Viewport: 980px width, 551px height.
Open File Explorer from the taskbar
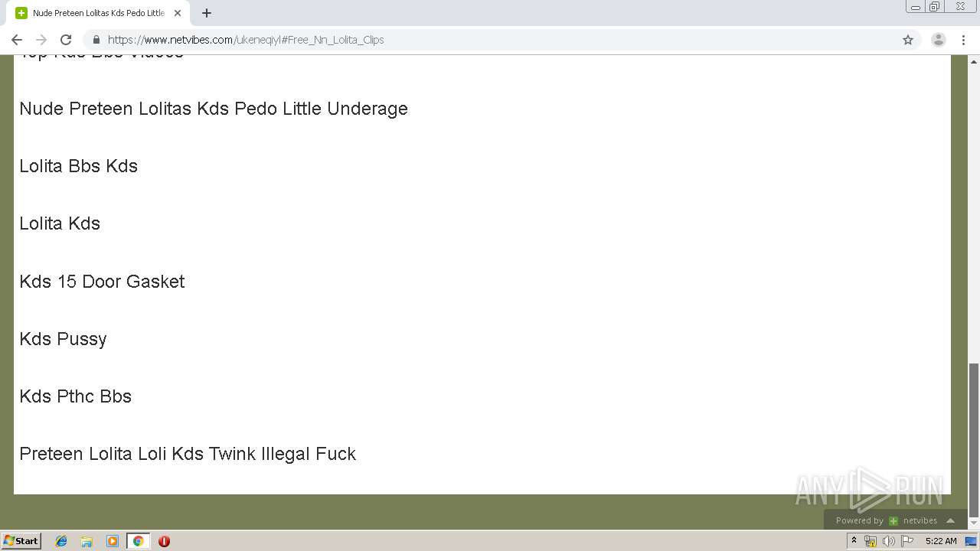tap(87, 541)
